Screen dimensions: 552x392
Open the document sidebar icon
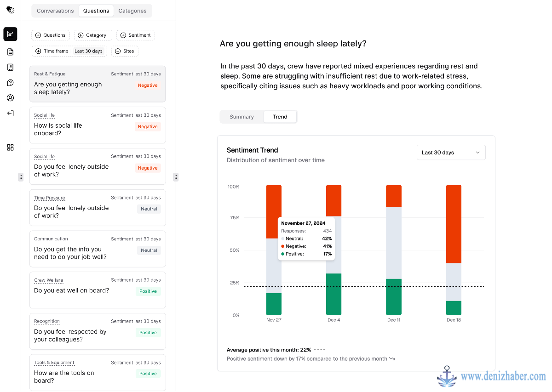point(10,52)
